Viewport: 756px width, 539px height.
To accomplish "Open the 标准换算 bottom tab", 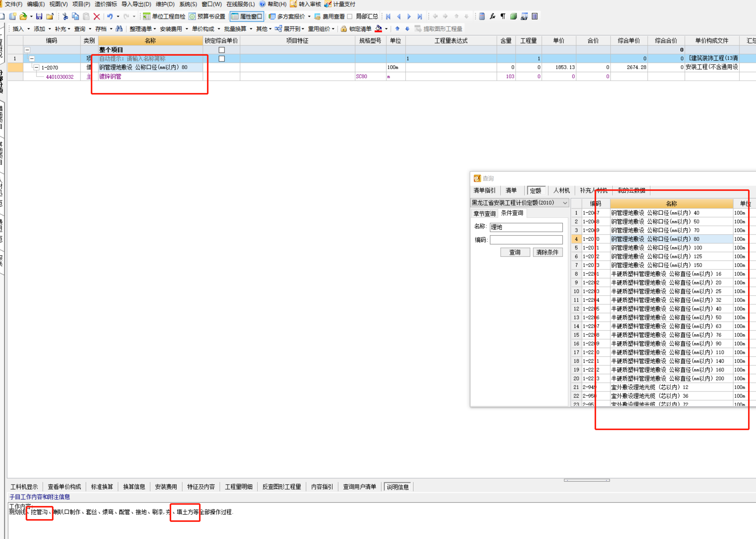I will 102,487.
